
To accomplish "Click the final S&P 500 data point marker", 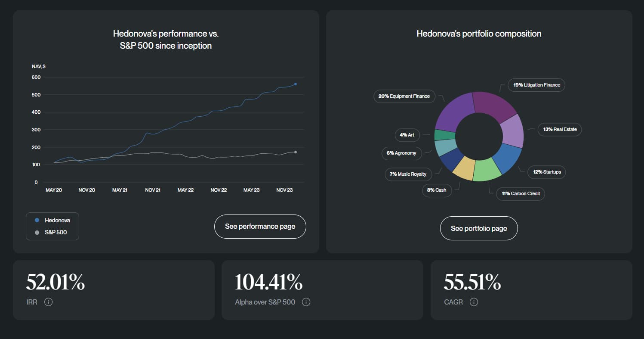I will coord(295,152).
